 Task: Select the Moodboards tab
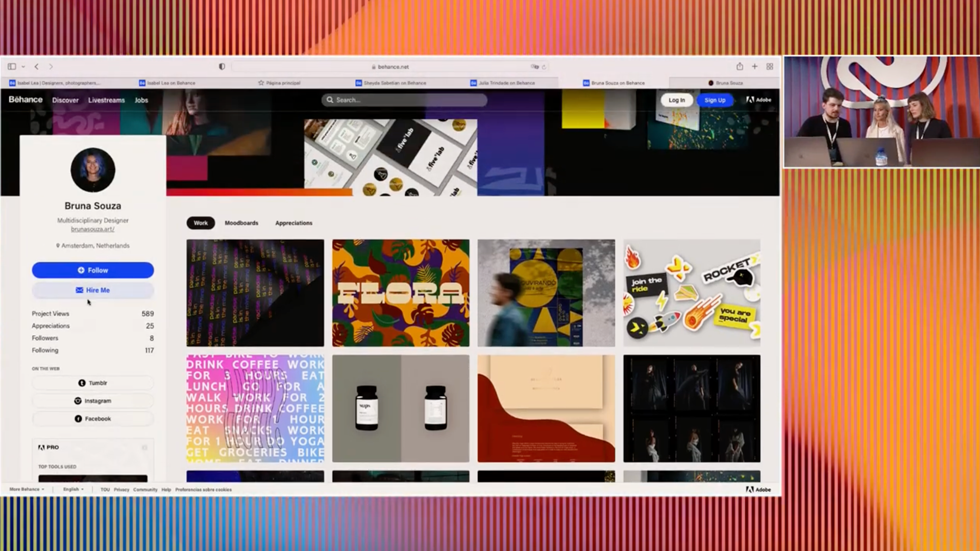[241, 223]
